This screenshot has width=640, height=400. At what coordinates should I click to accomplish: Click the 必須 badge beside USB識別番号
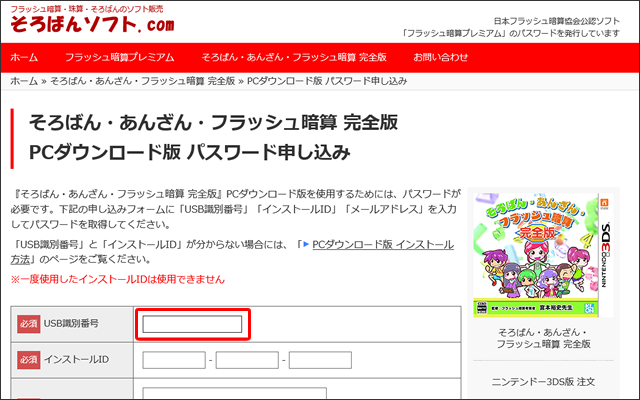29,324
